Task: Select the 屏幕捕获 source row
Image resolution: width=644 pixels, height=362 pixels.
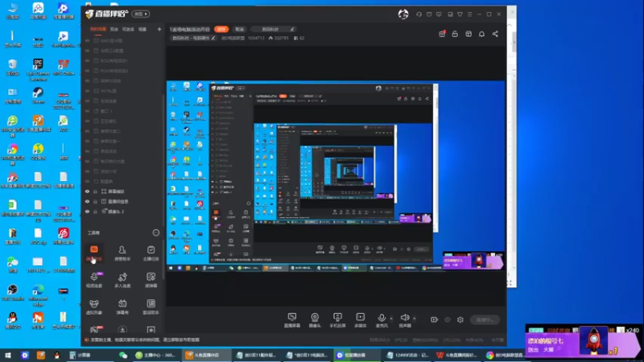Action: click(123, 191)
